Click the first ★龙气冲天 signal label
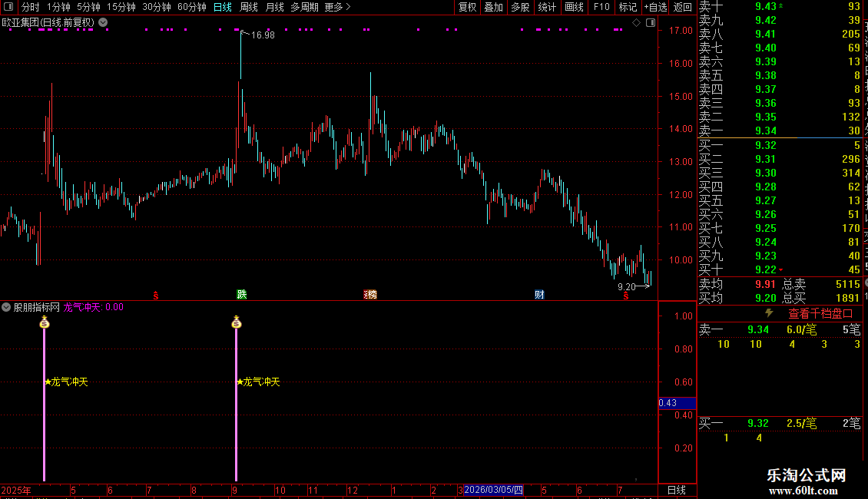This screenshot has height=499, width=868. (x=66, y=382)
